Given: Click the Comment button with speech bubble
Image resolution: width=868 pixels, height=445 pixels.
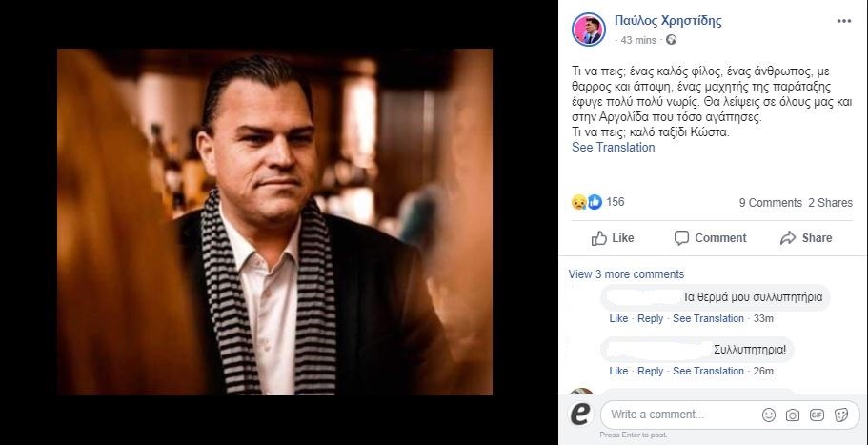Looking at the screenshot, I should tap(710, 238).
